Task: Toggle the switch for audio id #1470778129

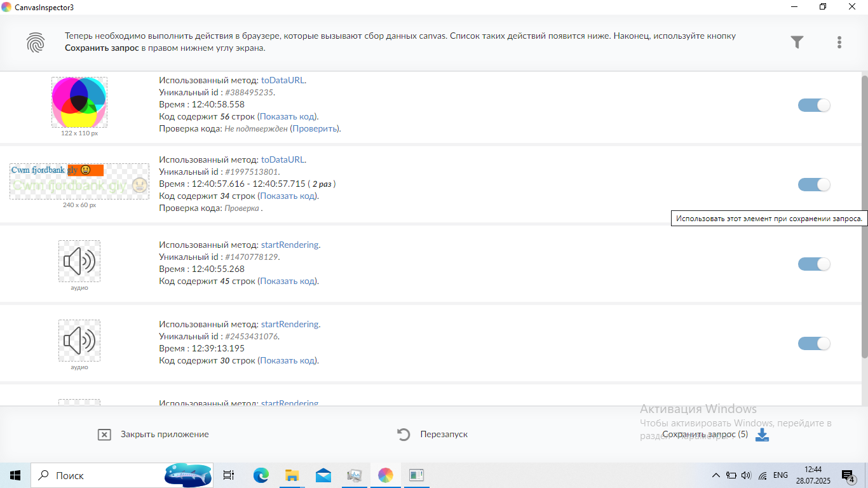Action: point(814,264)
